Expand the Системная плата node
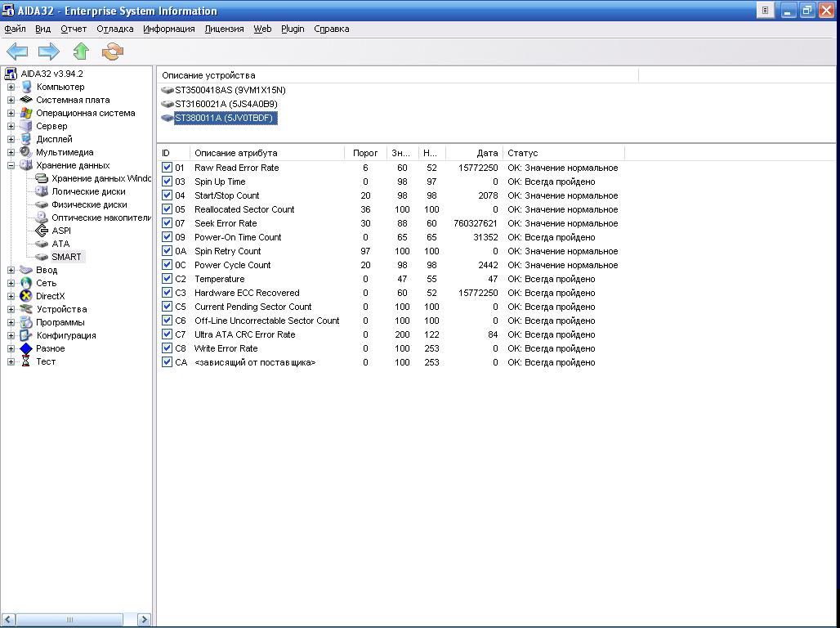 tap(11, 100)
